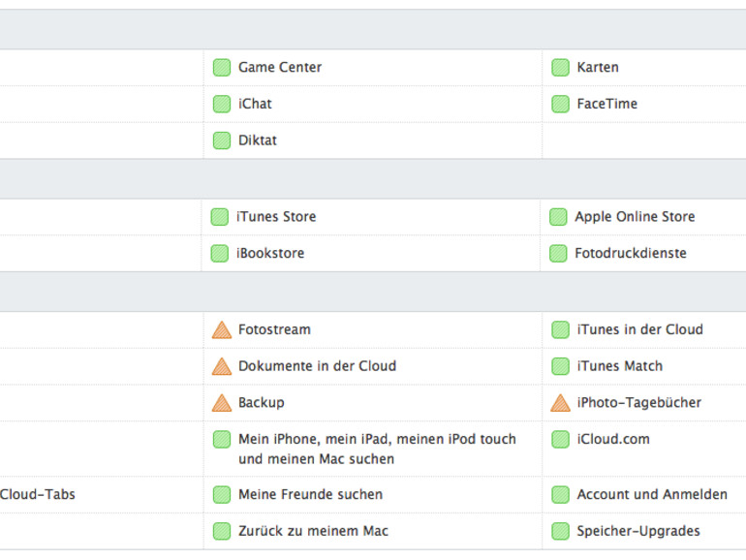746x560 pixels.
Task: Open Zurück zu meinem Mac entry
Action: [313, 532]
